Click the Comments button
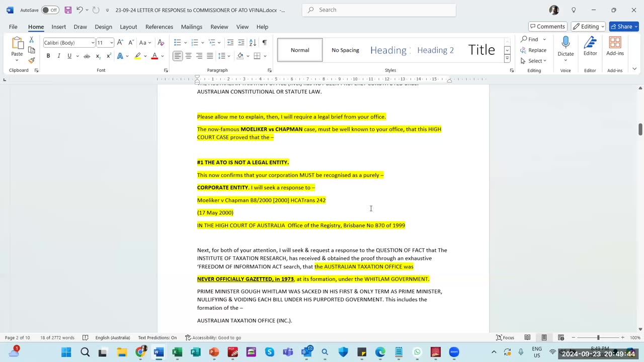Image resolution: width=644 pixels, height=362 pixels. pos(548,27)
